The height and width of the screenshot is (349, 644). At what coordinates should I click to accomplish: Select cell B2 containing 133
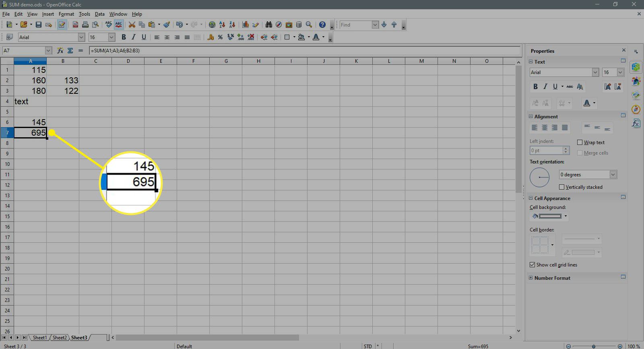[x=63, y=81]
